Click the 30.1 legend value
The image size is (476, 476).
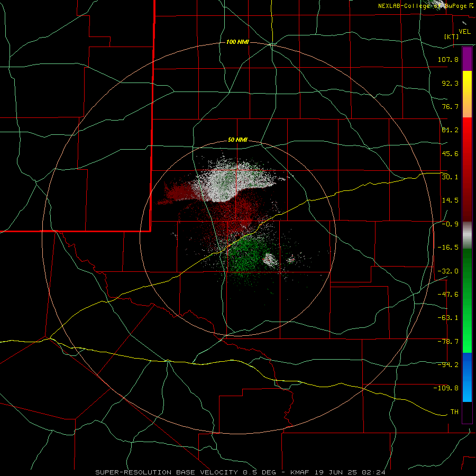pyautogui.click(x=450, y=177)
